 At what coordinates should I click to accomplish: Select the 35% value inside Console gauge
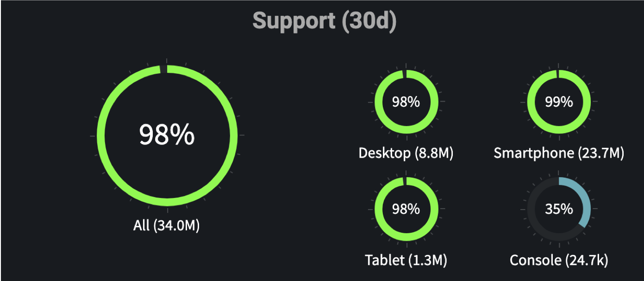coord(559,209)
